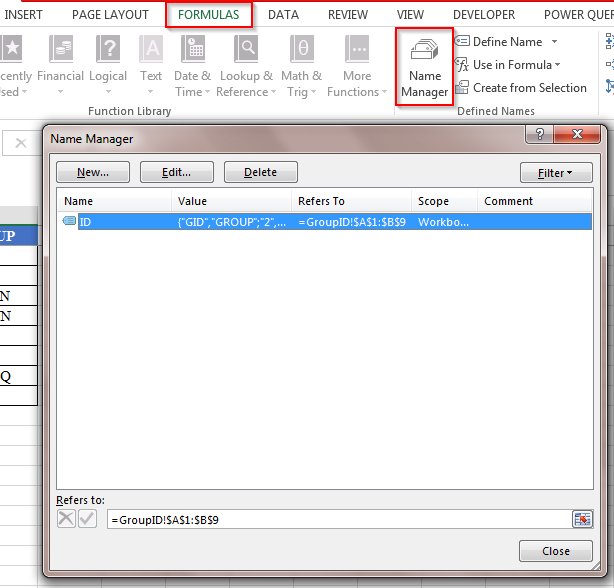Click the collapse dialog range selector icon
This screenshot has height=588, width=614.
(582, 519)
